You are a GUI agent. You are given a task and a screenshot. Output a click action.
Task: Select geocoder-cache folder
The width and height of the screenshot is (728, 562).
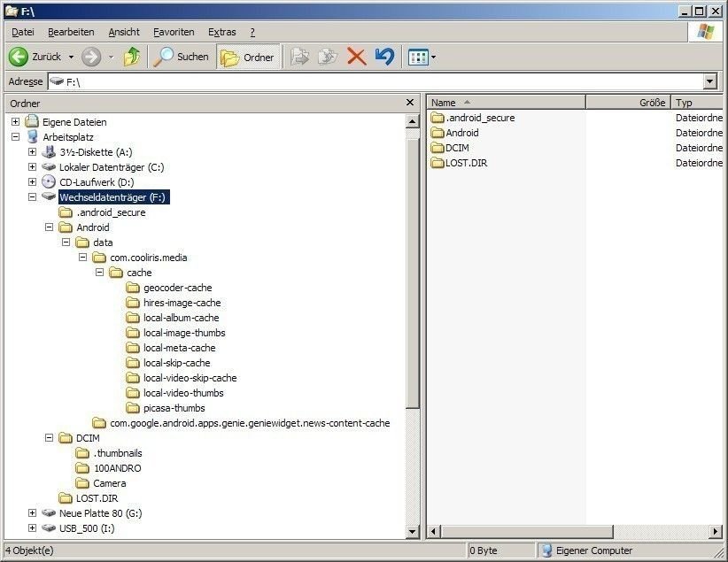click(169, 288)
